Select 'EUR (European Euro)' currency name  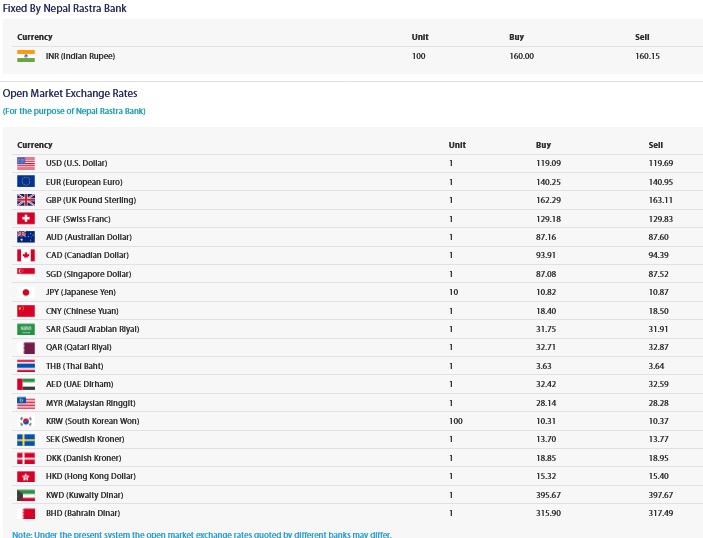(x=84, y=182)
